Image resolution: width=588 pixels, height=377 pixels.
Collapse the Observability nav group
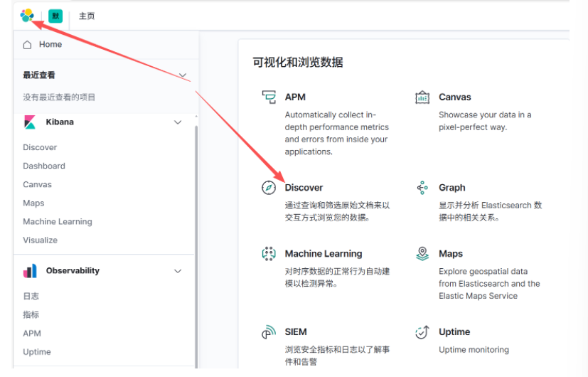pos(178,271)
